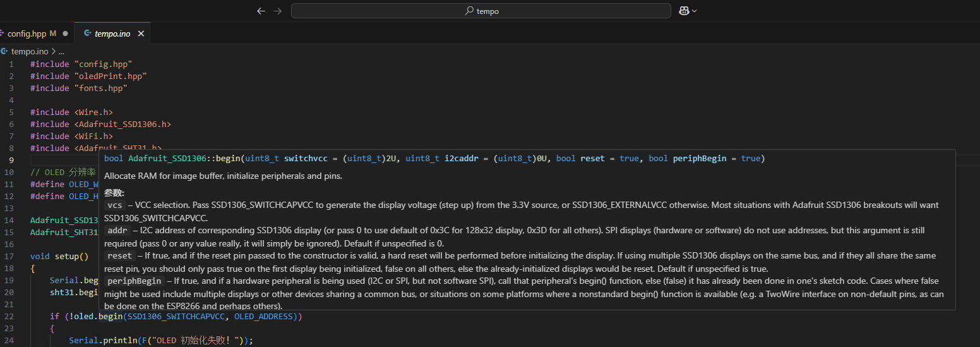The width and height of the screenshot is (980, 347).
Task: Click the Go Forward arrow
Action: (x=278, y=11)
